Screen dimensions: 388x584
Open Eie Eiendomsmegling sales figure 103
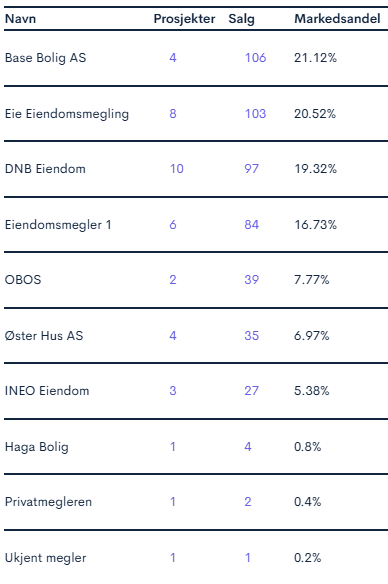click(255, 114)
